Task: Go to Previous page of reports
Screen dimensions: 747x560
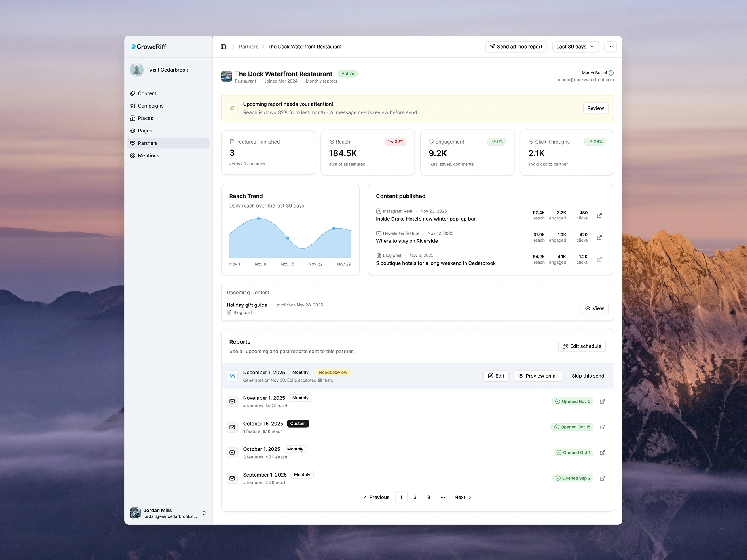Action: coord(376,498)
